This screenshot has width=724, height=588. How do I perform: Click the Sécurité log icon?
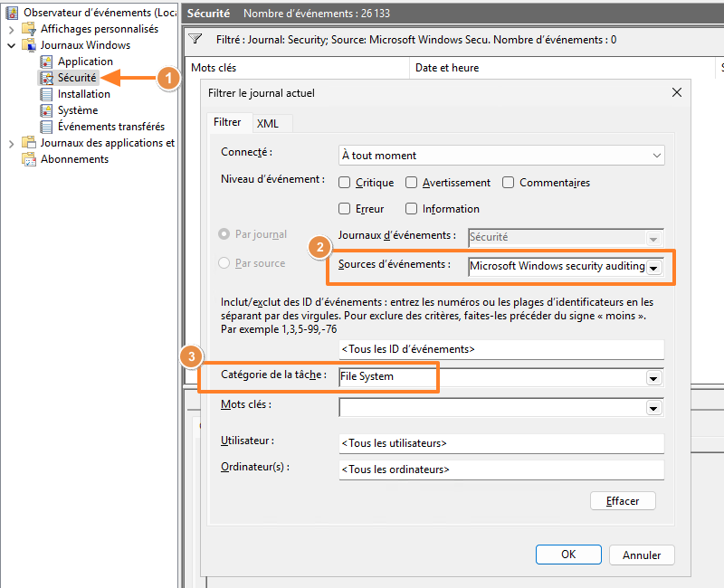pos(46,78)
